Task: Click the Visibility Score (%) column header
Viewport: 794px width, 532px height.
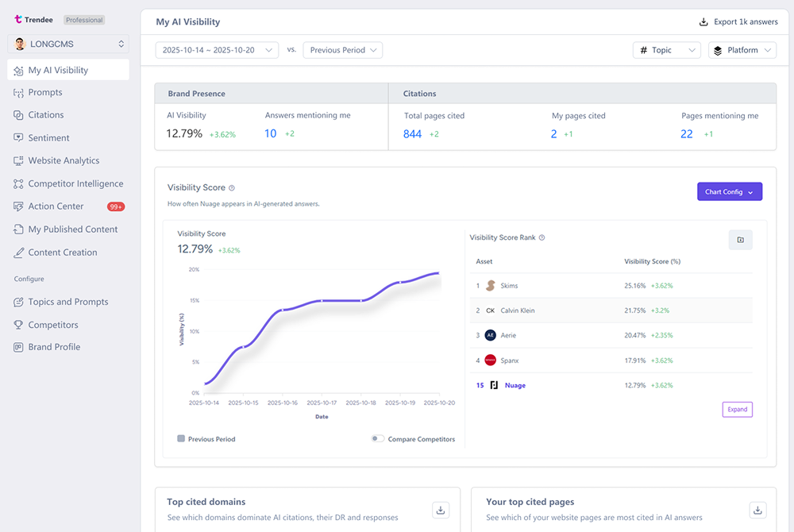Action: (652, 262)
